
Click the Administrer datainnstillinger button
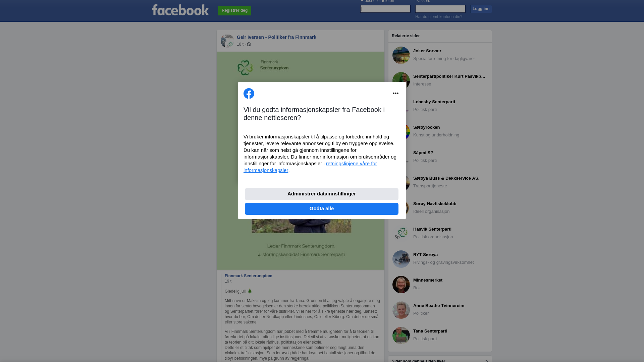tap(322, 194)
